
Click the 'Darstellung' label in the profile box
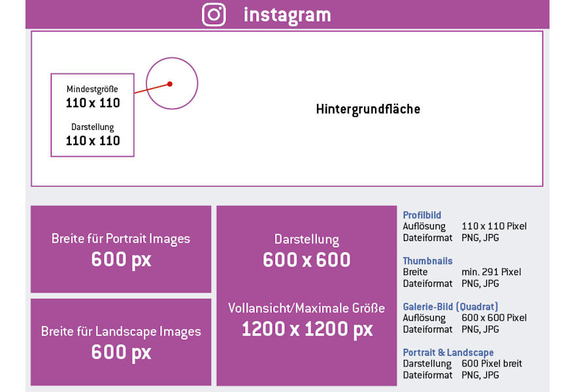pos(92,127)
